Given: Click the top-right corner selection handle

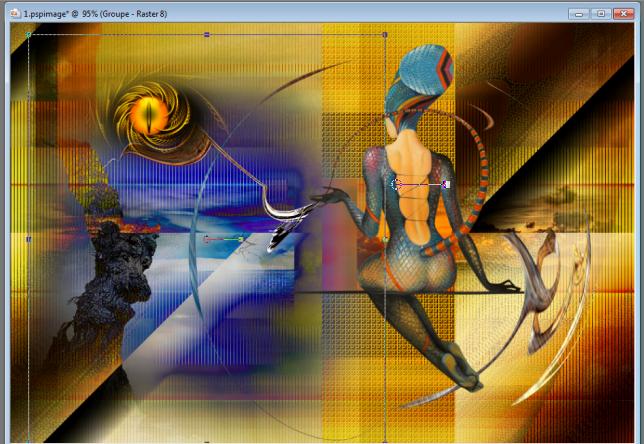Looking at the screenshot, I should coord(385,35).
